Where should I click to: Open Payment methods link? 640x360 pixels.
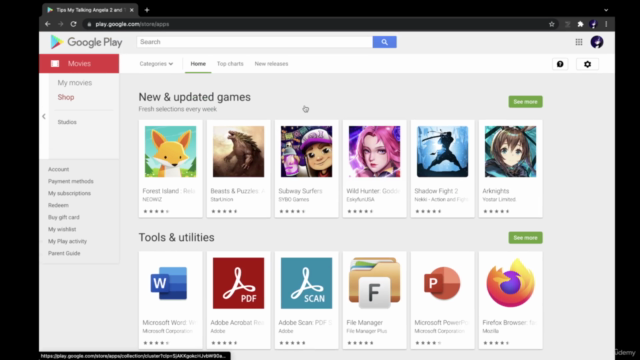[71, 181]
